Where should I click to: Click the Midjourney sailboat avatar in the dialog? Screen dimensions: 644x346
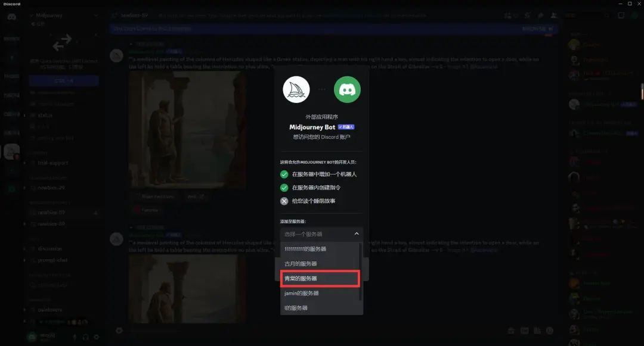point(296,90)
